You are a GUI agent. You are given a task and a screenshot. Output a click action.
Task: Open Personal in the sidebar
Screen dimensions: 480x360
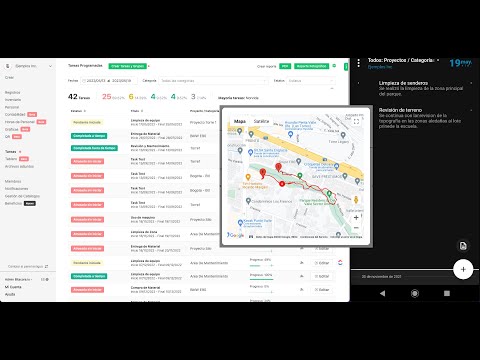(12, 107)
